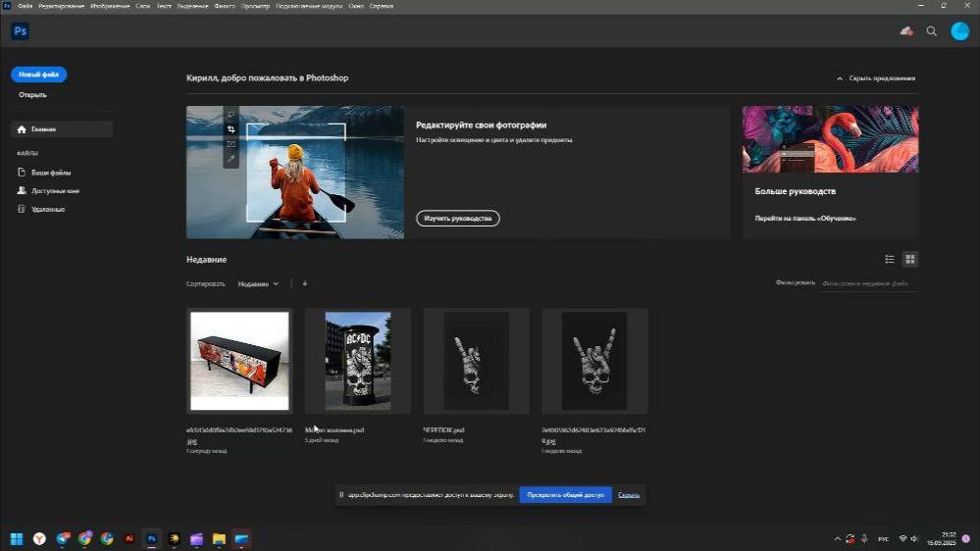This screenshot has width=980, height=551.
Task: Click the search magnifier icon
Action: (x=932, y=31)
